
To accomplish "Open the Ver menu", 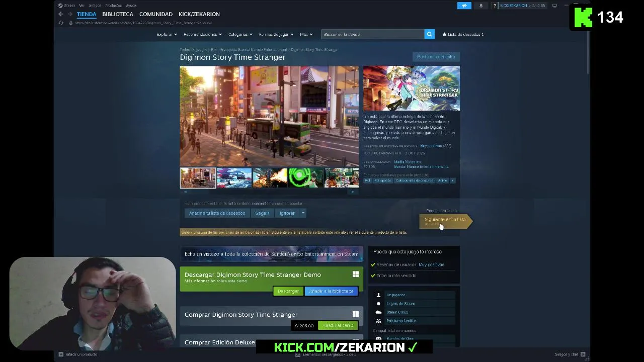I will 82,6.
